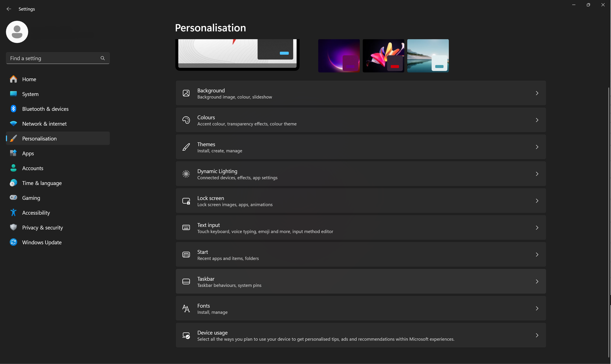Click the Dynamic Lighting sun icon
Image resolution: width=611 pixels, height=364 pixels.
186,174
